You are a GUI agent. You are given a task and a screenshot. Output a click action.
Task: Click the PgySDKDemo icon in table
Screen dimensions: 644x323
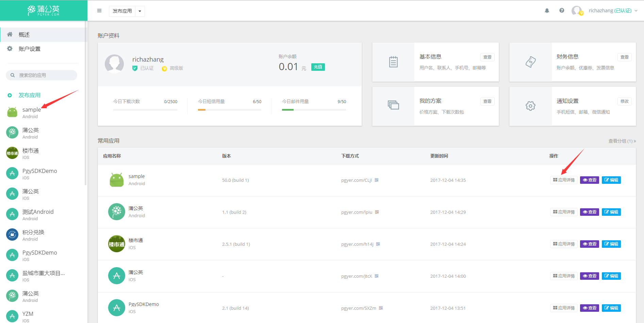point(117,308)
